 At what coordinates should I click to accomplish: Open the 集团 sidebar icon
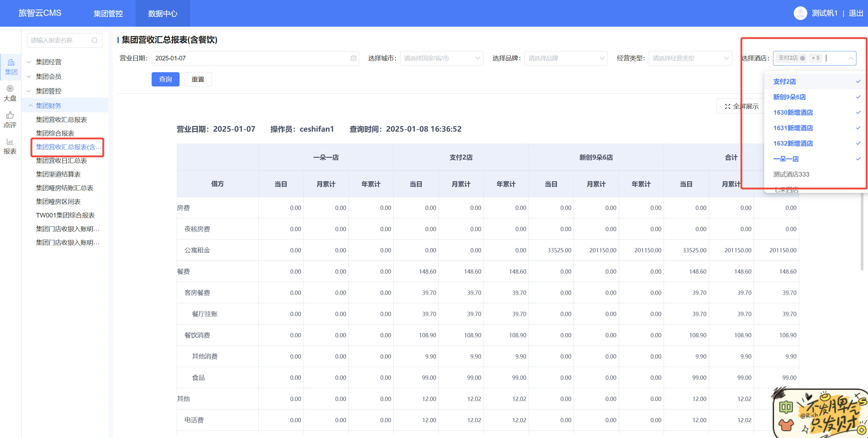coord(11,67)
